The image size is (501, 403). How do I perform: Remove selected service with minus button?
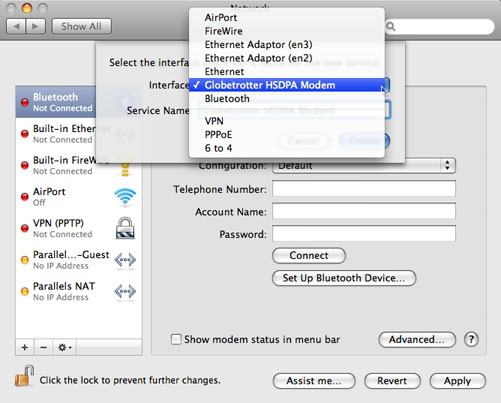pyautogui.click(x=43, y=347)
